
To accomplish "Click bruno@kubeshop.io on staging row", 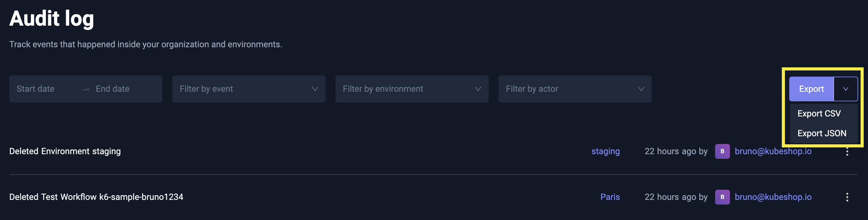I will coord(773,151).
